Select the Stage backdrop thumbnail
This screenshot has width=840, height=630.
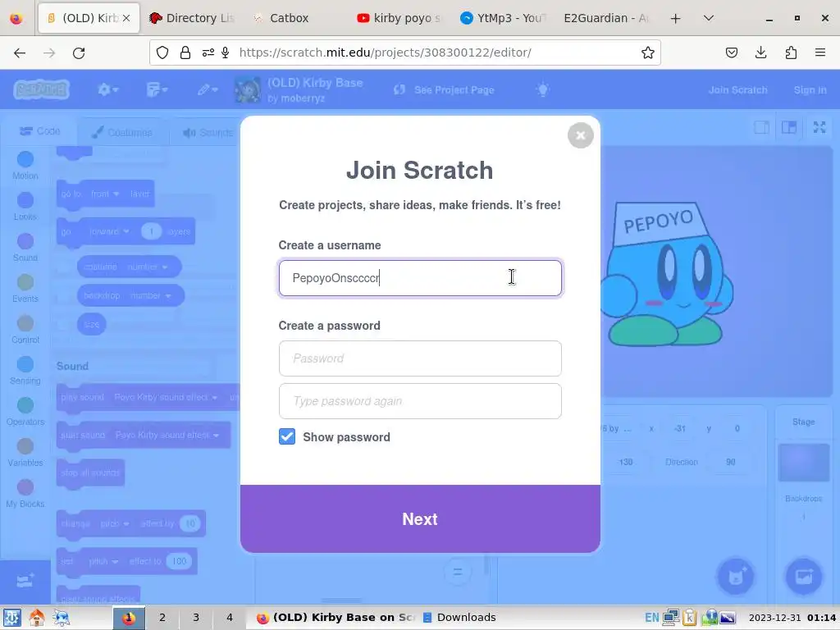(804, 463)
